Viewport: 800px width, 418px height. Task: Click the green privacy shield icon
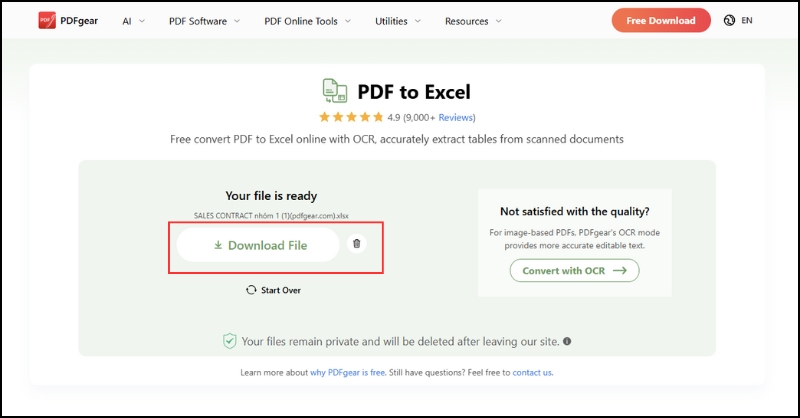(x=230, y=341)
